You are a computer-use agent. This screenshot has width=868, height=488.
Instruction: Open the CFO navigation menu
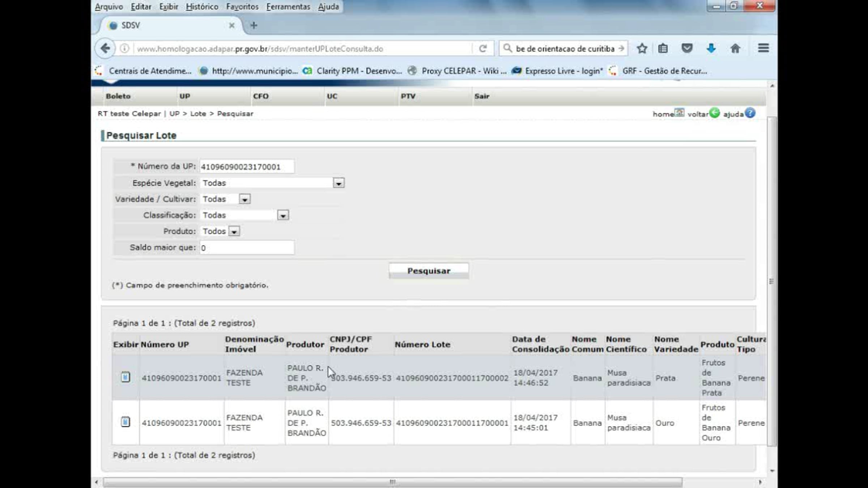pyautogui.click(x=261, y=96)
